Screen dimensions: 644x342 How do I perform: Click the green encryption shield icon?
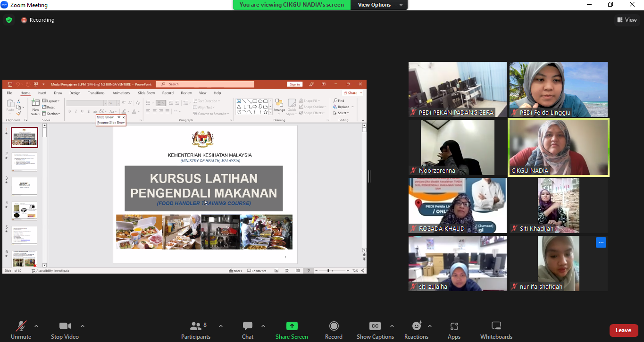tap(9, 20)
